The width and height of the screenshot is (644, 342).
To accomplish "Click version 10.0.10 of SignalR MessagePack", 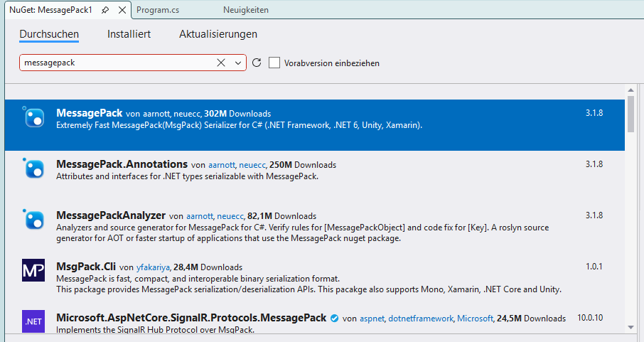I will 590,318.
